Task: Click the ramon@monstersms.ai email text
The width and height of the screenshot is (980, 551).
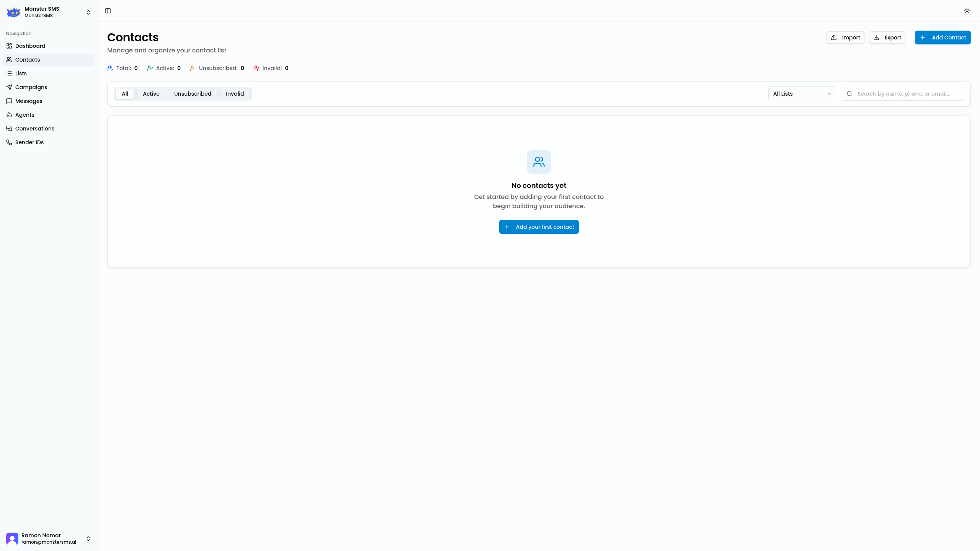Action: click(49, 542)
